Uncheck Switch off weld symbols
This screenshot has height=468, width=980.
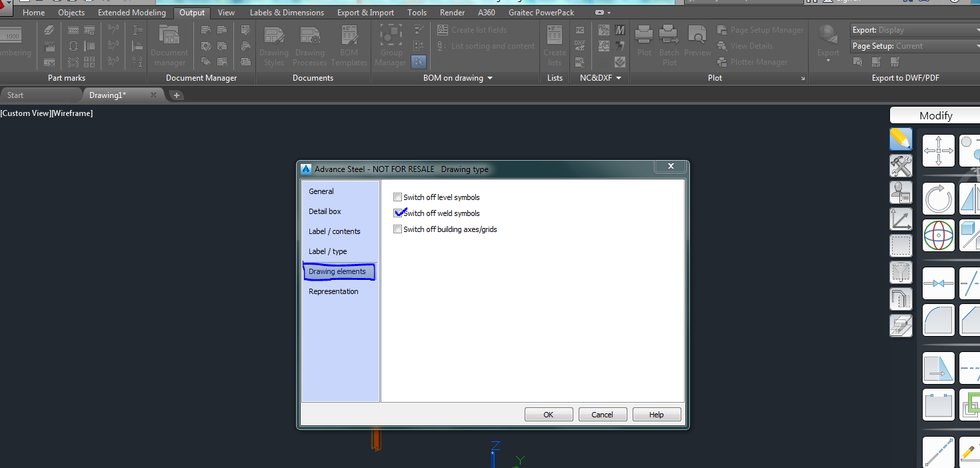398,213
